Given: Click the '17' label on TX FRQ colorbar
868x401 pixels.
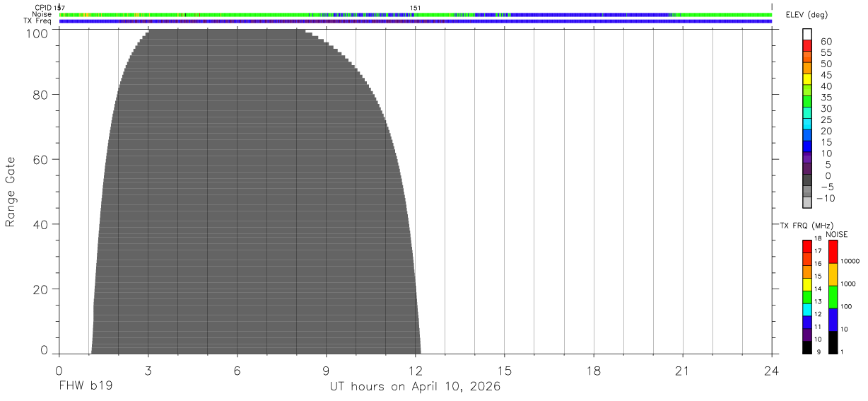Looking at the screenshot, I should (x=818, y=251).
